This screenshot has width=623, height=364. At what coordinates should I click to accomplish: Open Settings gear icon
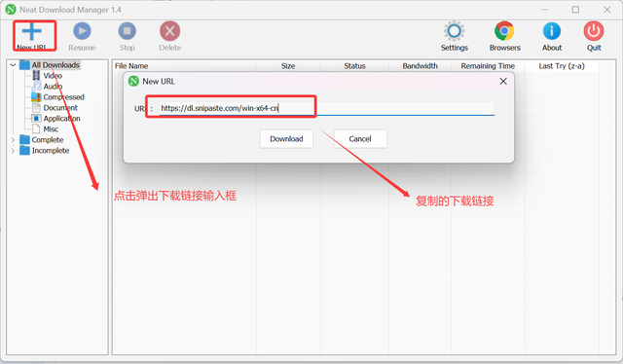(x=455, y=31)
